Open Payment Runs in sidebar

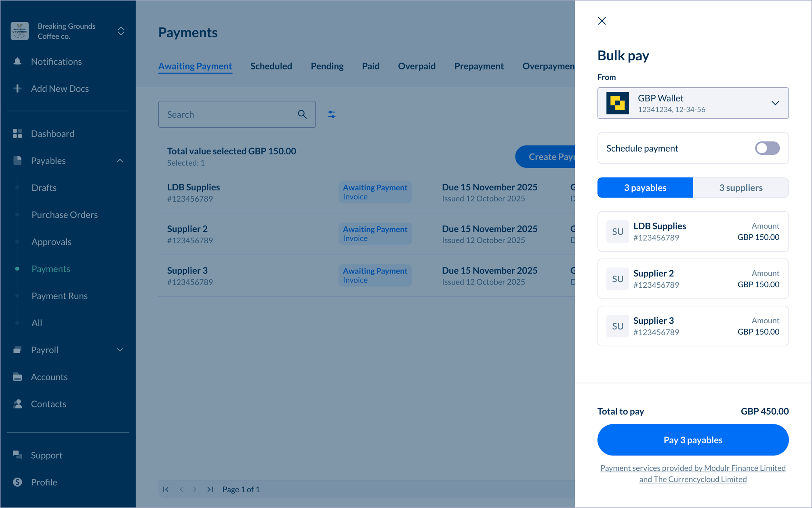coord(59,296)
